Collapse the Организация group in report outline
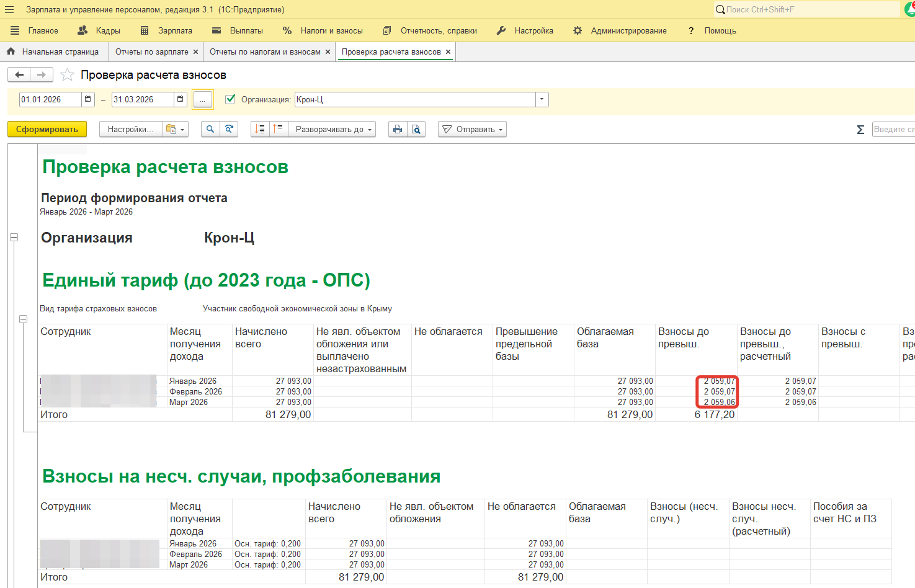 coord(14,238)
